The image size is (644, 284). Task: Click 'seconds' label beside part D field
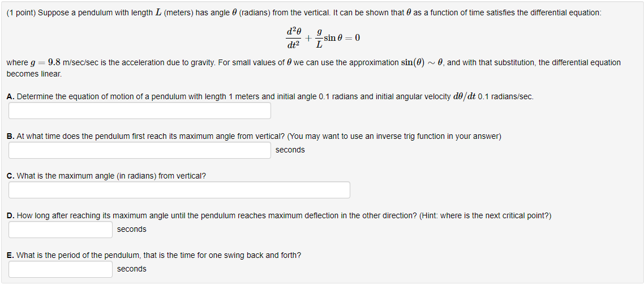tap(131, 229)
